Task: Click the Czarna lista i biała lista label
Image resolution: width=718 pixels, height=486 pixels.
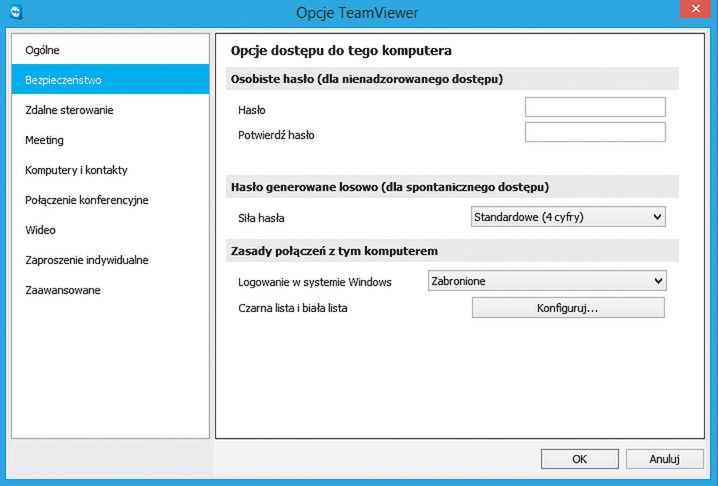Action: coord(293,308)
